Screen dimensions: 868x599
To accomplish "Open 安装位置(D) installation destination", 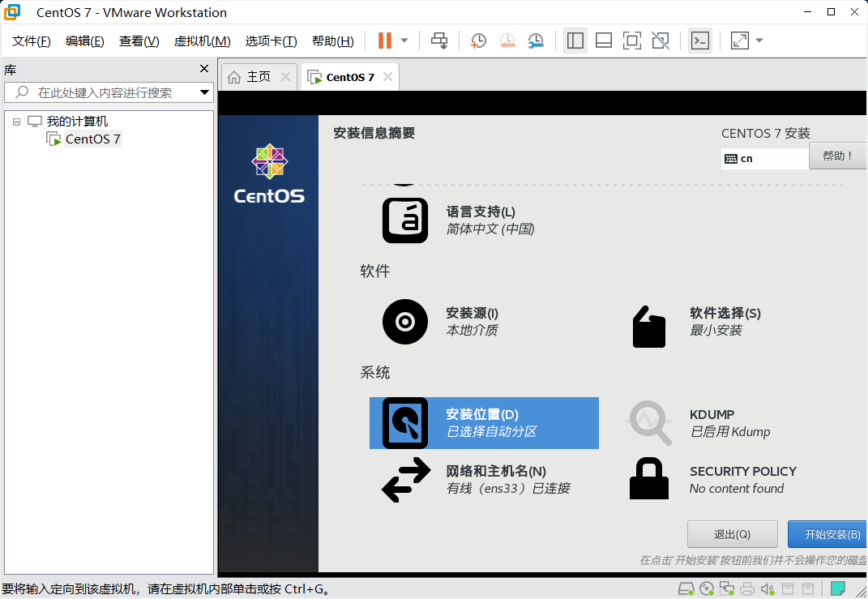I will point(484,423).
